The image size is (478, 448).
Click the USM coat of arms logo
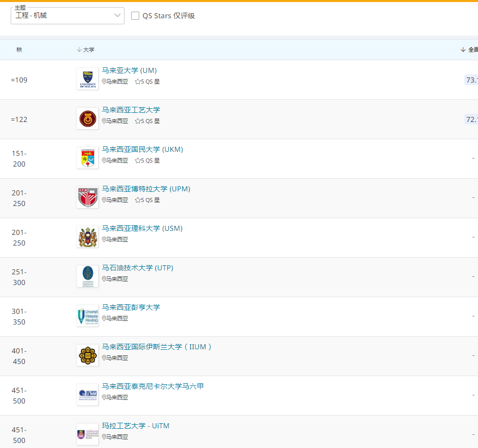tap(88, 237)
